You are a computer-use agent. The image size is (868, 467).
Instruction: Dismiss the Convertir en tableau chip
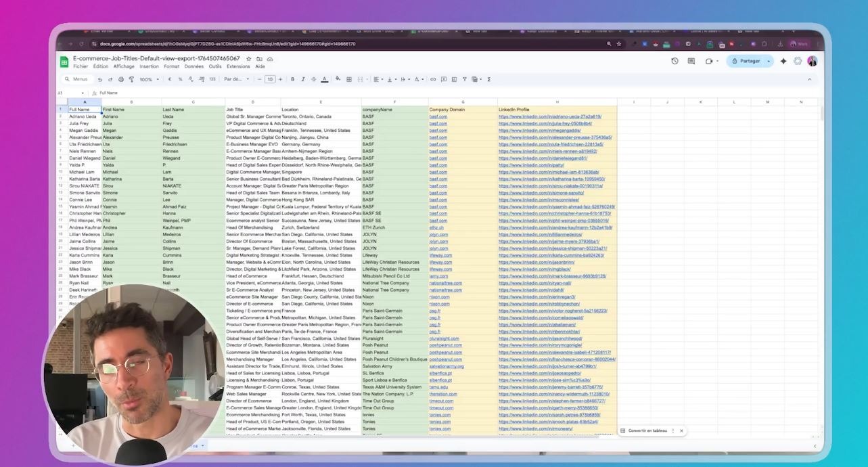(x=681, y=430)
